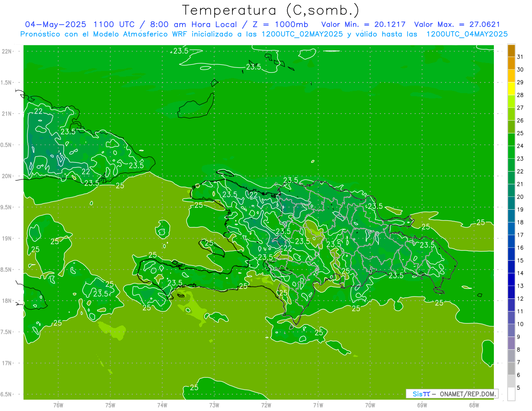Click the '21N' latitude axis label
The image size is (532, 411).
click(x=6, y=114)
